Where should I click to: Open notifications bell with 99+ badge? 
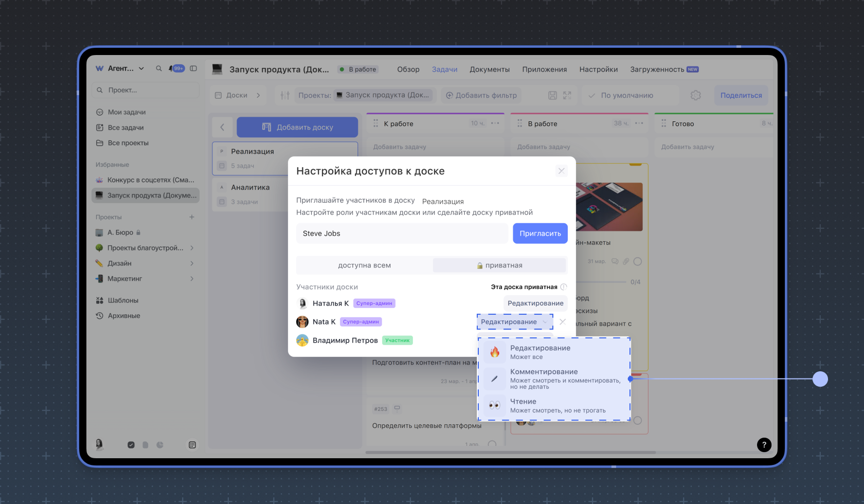click(x=176, y=68)
